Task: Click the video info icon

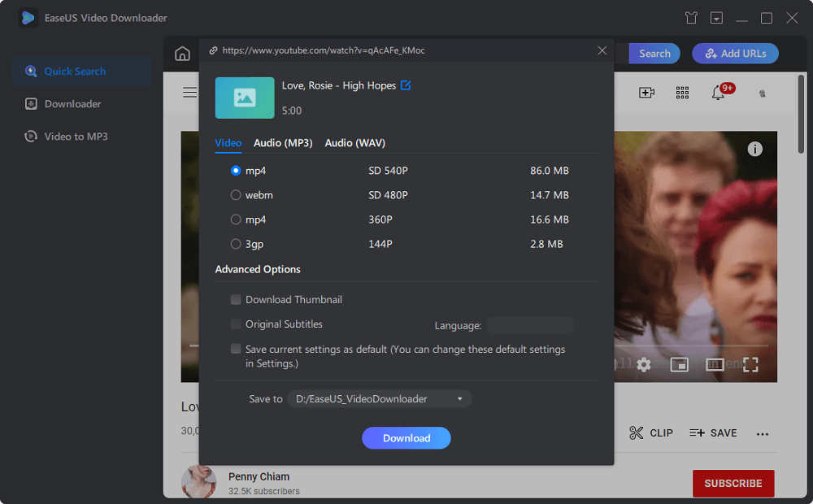Action: [x=755, y=149]
